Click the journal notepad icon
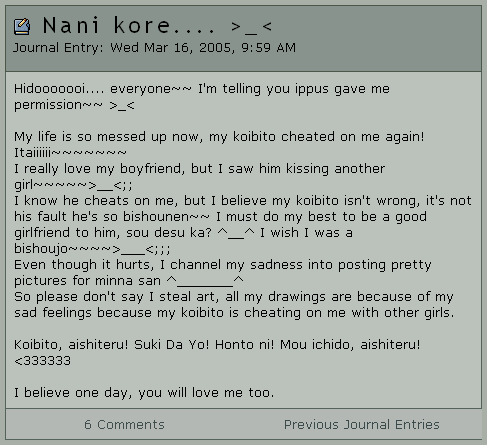 pos(22,26)
